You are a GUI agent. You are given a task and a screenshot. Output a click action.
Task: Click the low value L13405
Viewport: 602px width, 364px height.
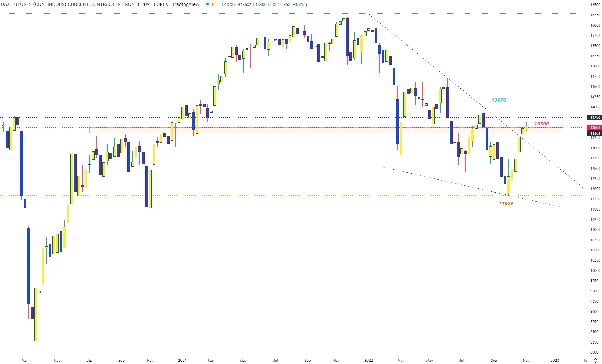[260, 5]
